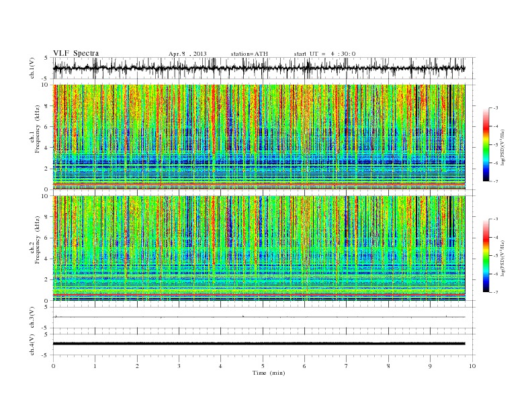Viewport: 532px width, 411px height.
Task: Click the "2" kHz tick of ch.1 spectrogram
Action: [x=46, y=169]
